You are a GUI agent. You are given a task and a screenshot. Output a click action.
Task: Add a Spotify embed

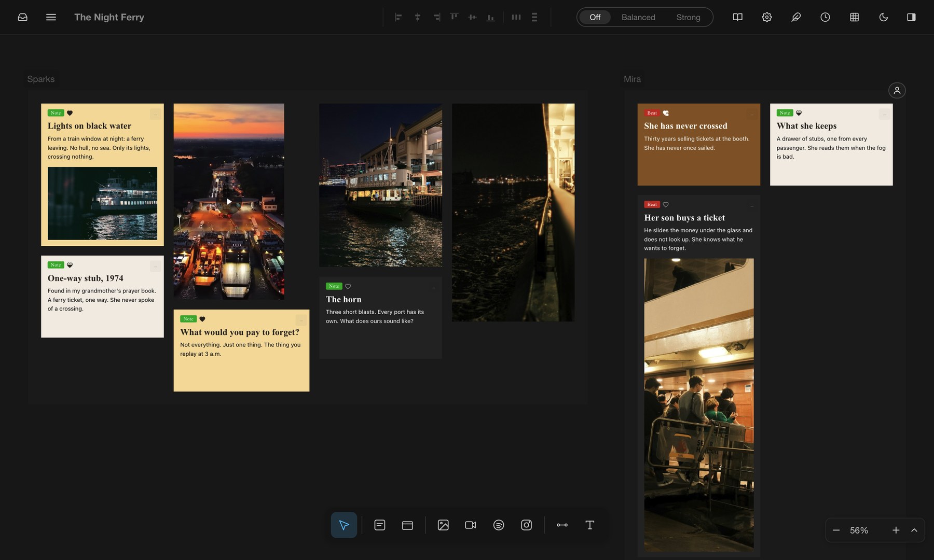click(x=499, y=525)
